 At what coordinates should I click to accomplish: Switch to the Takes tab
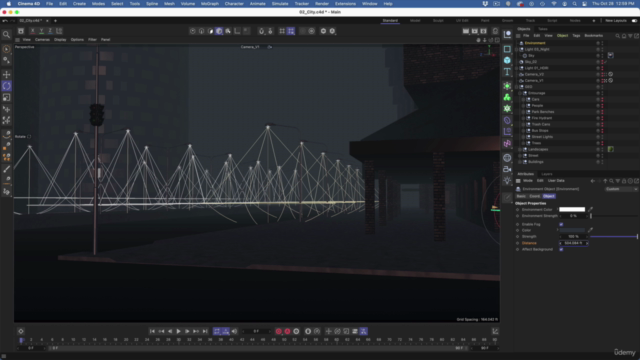(x=542, y=29)
